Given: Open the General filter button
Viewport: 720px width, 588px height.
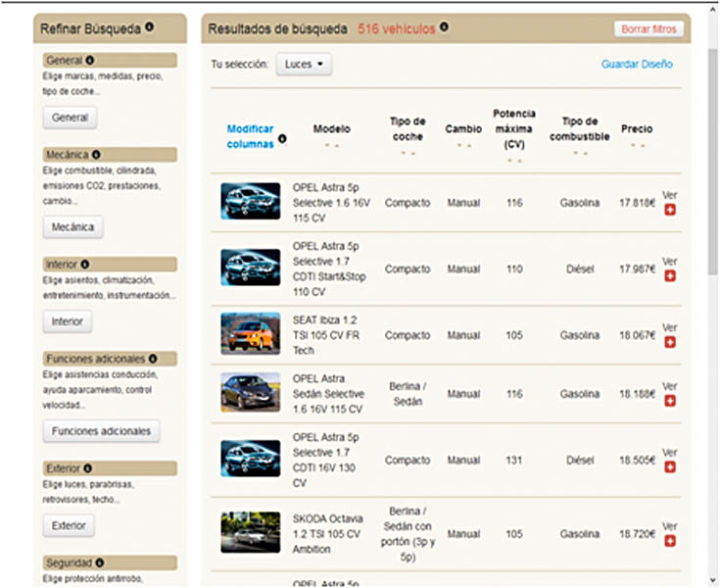Looking at the screenshot, I should click(70, 118).
